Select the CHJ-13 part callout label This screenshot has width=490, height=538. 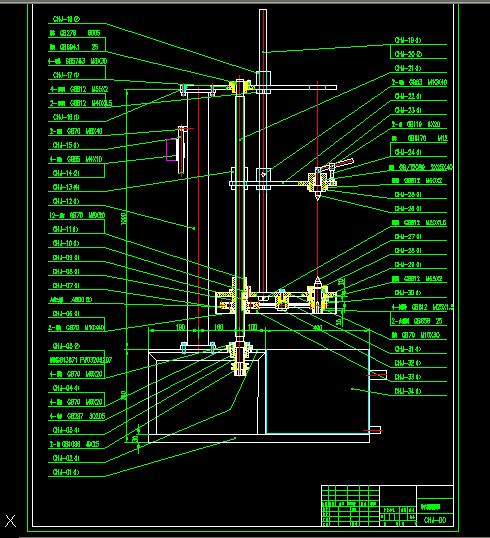(x=66, y=187)
